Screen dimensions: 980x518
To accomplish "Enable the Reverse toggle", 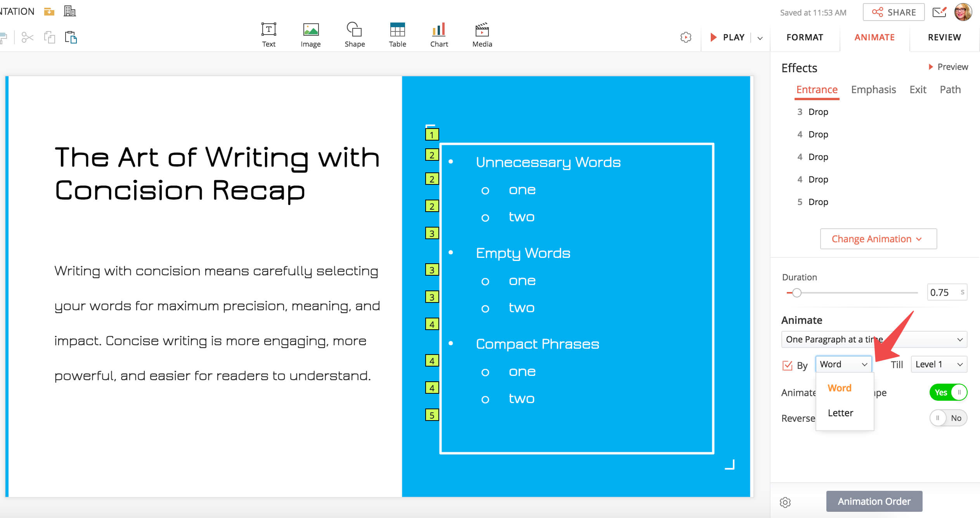I will 948,418.
